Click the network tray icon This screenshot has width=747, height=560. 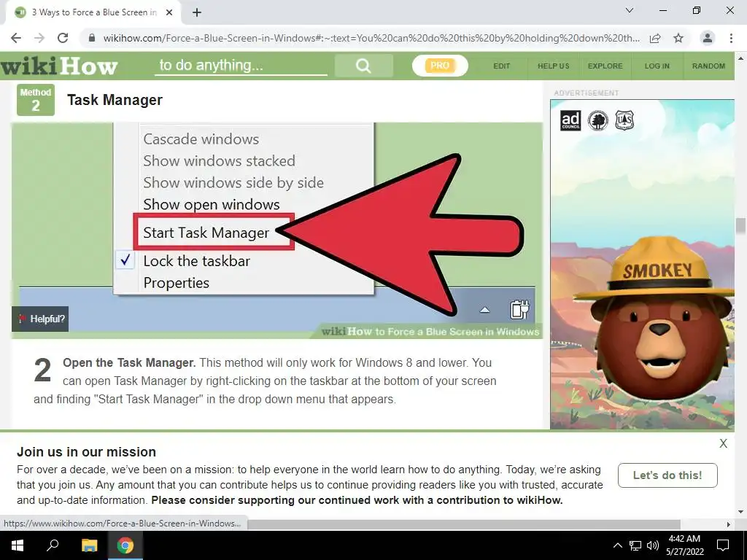click(x=635, y=545)
